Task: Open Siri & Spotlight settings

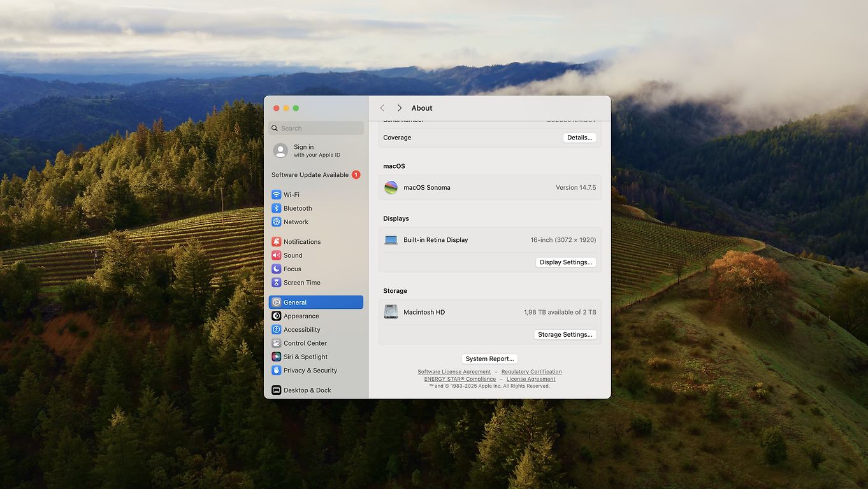Action: point(316,357)
